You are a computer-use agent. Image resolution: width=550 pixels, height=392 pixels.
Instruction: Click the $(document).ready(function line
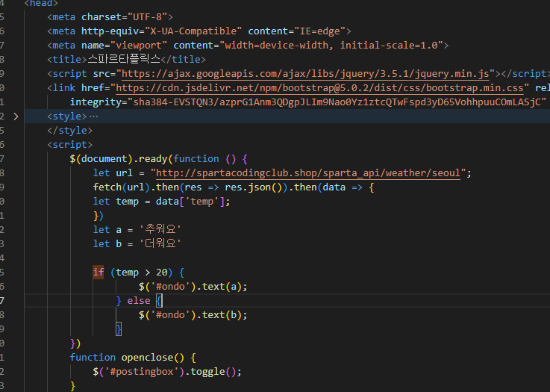[x=158, y=159]
